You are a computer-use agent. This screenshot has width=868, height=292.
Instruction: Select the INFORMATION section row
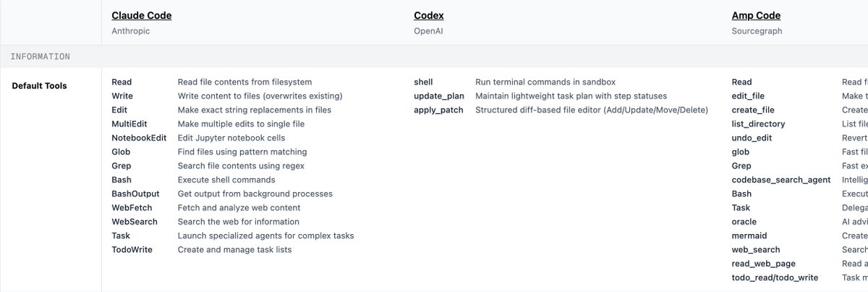tap(434, 56)
